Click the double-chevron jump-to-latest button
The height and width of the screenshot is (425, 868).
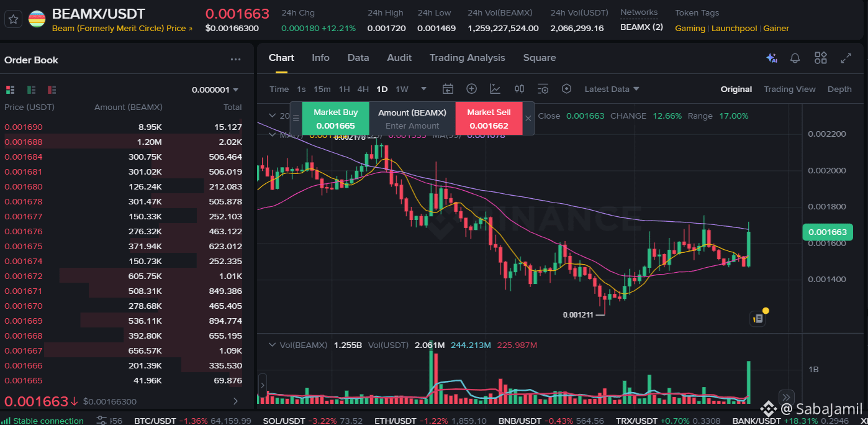(786, 397)
